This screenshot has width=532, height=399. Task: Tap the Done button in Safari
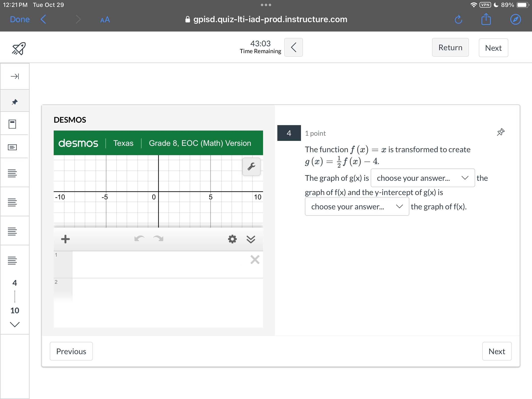tap(20, 19)
